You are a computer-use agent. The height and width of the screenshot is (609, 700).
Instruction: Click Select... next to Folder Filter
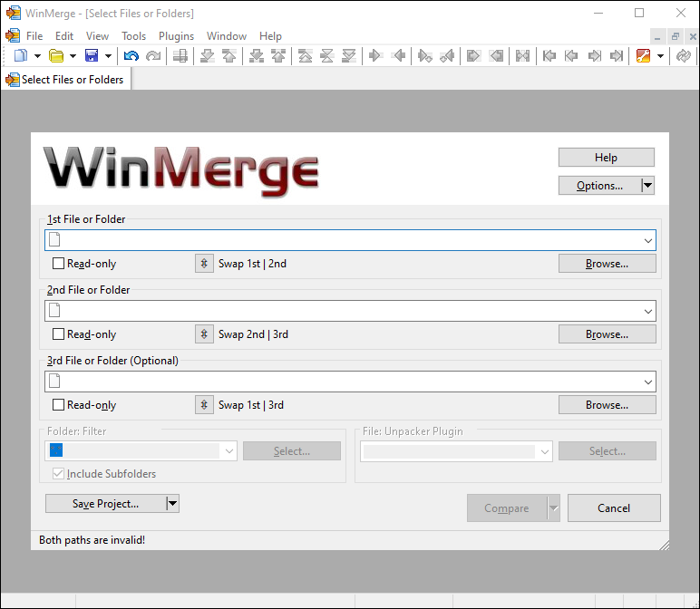(292, 451)
